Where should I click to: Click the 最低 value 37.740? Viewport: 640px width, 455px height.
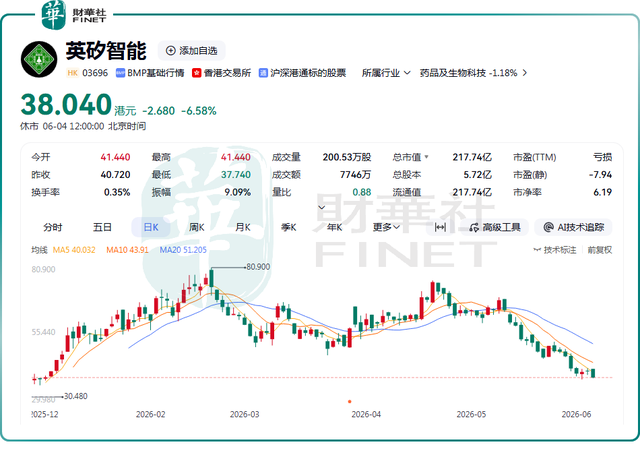[x=236, y=175]
